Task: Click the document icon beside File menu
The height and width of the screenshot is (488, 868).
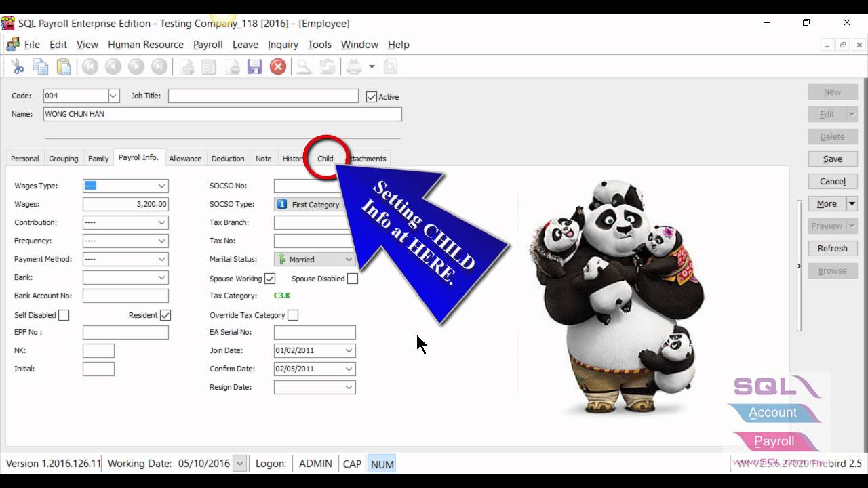Action: (13, 45)
